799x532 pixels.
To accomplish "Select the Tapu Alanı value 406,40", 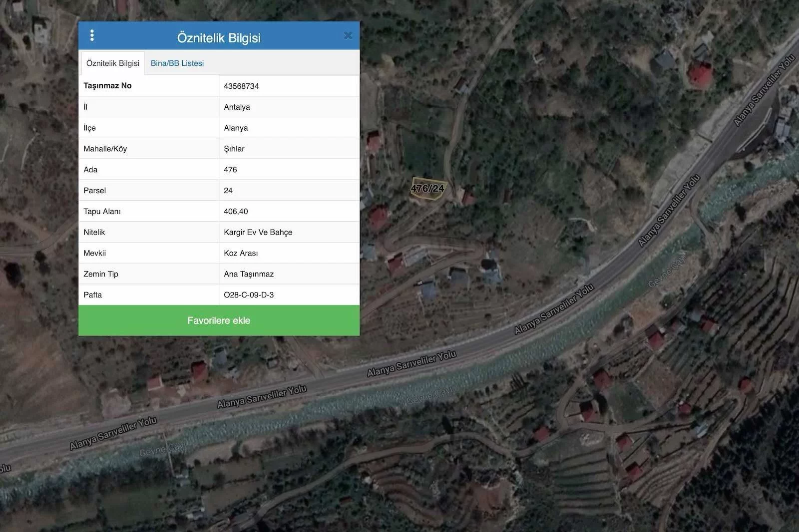I will (236, 212).
